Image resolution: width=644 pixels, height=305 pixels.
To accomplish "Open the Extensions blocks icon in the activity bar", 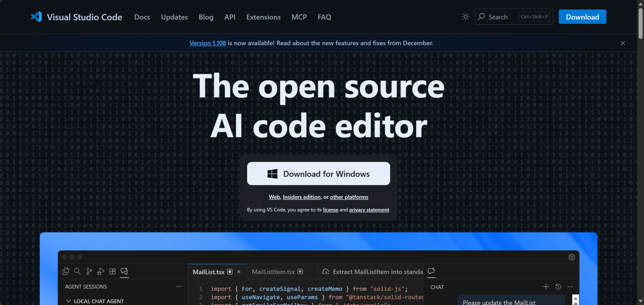I will coord(113,271).
